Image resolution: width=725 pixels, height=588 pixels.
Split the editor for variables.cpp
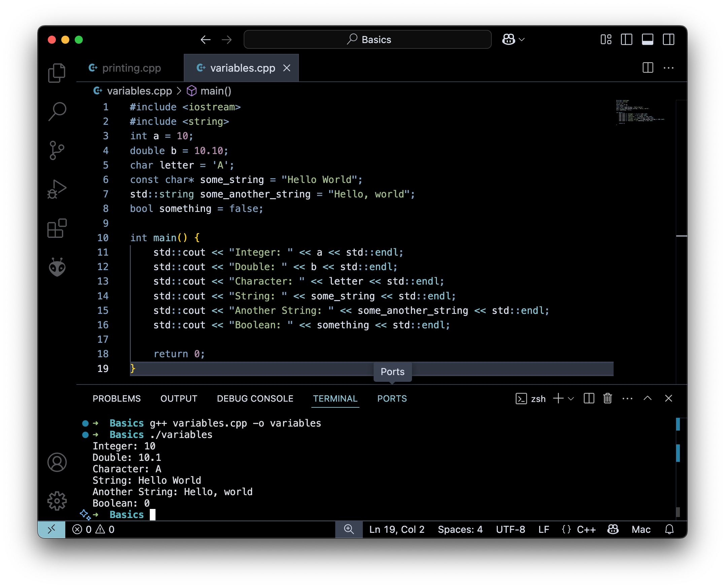coord(648,68)
